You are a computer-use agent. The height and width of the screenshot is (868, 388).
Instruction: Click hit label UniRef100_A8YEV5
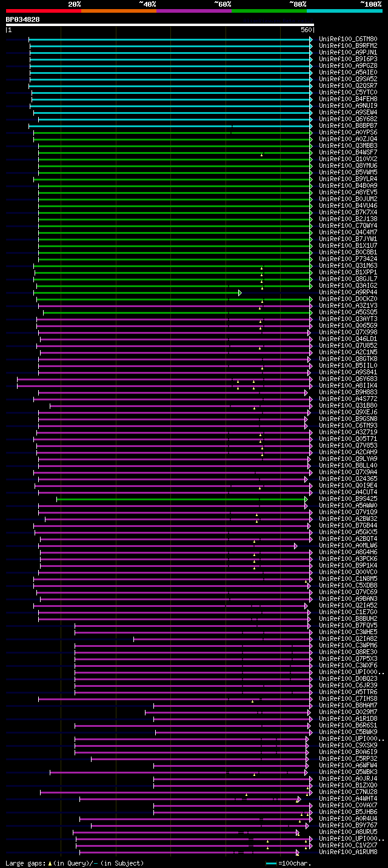click(348, 192)
